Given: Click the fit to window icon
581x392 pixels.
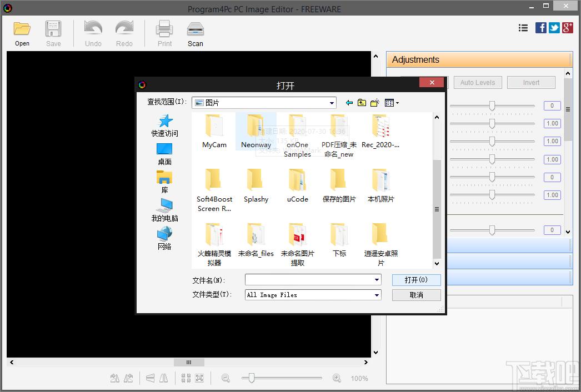Looking at the screenshot, I should [x=199, y=378].
